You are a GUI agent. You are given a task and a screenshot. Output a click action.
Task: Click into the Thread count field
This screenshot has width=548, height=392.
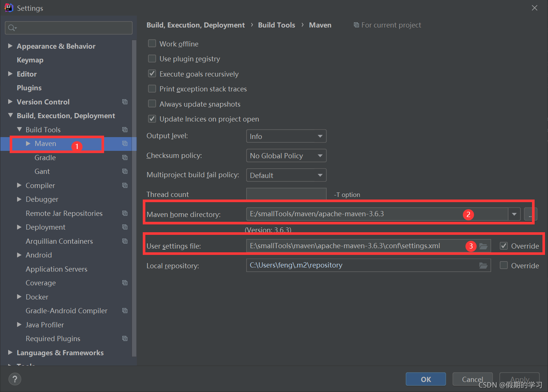click(286, 194)
